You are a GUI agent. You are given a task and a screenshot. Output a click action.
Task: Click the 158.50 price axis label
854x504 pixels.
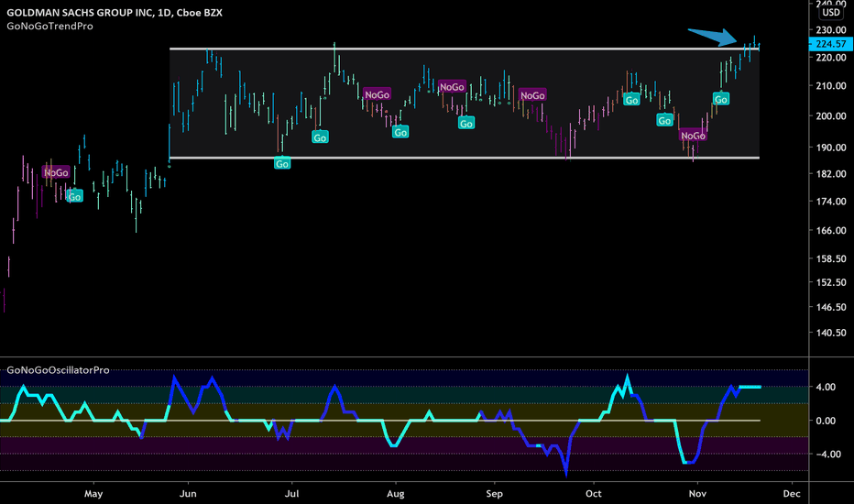coord(830,258)
